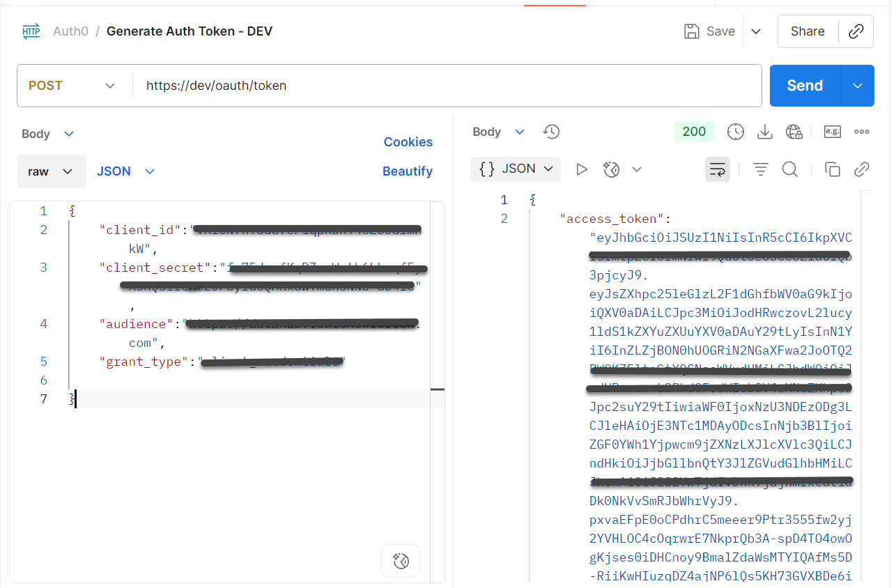Image resolution: width=896 pixels, height=588 pixels.
Task: Copy the response body
Action: coord(833,169)
